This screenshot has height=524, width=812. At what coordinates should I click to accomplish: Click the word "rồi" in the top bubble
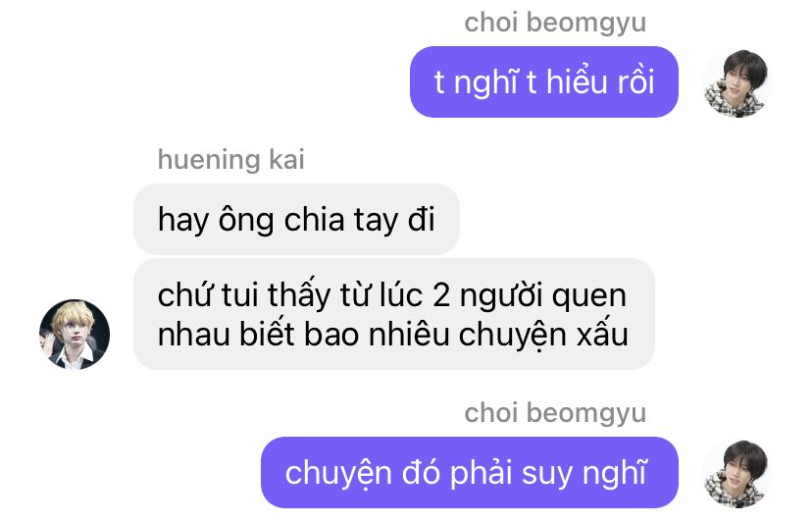634,81
